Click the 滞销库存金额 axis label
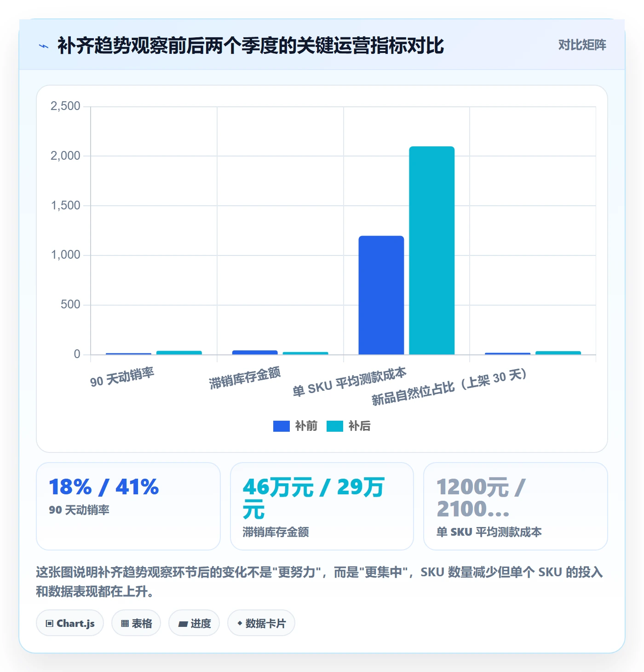The image size is (644, 672). [x=245, y=378]
